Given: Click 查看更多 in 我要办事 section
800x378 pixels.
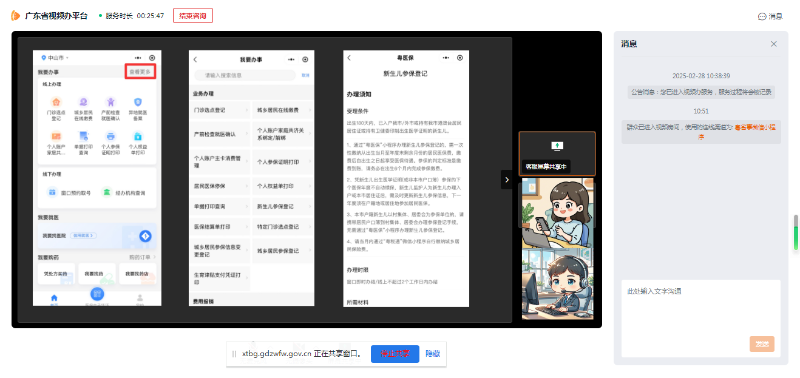Looking at the screenshot, I should [x=140, y=72].
